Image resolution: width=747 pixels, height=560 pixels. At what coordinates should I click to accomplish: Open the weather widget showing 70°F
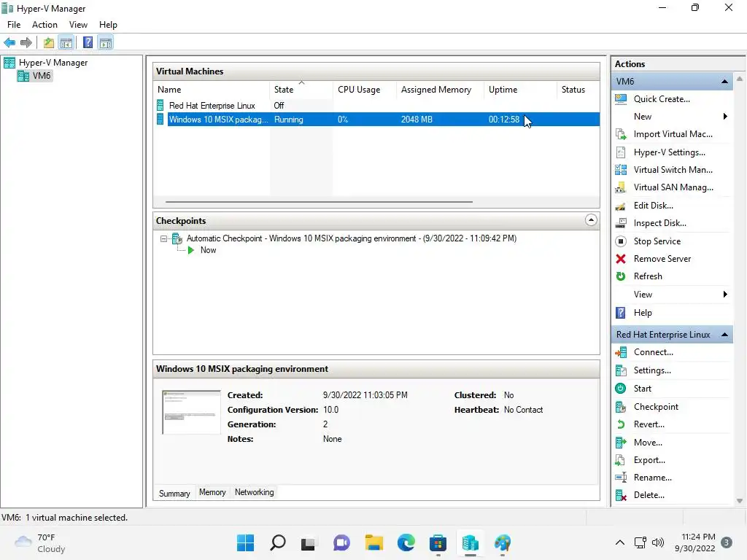(41, 542)
